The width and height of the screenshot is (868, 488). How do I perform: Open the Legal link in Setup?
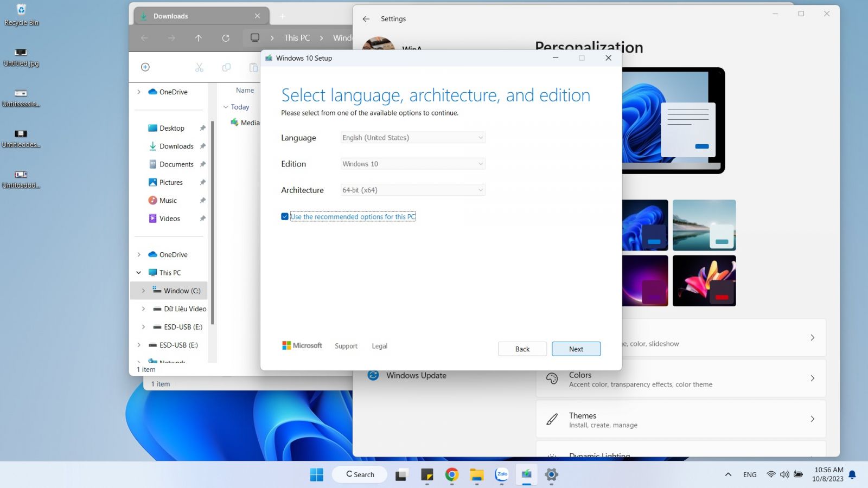(379, 346)
